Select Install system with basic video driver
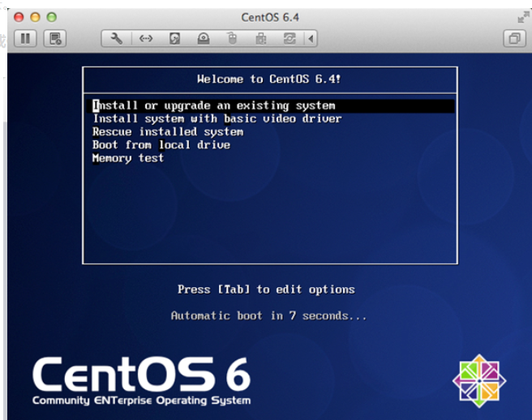This screenshot has width=532, height=420. 217,118
